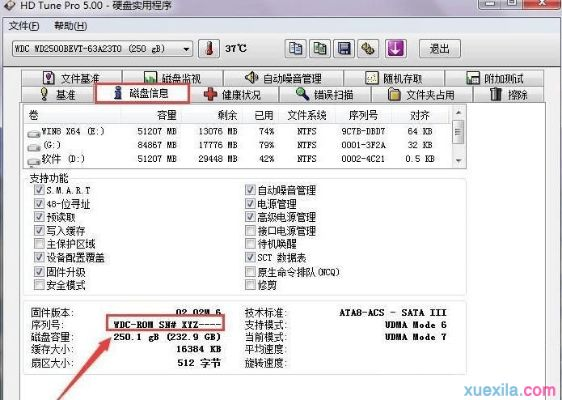Select the 软件 (D:) volume row
The width and height of the screenshot is (562, 400).
point(237,159)
